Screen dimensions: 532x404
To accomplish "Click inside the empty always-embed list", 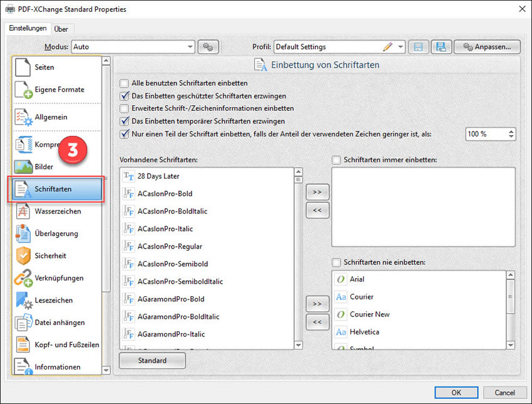I will [x=423, y=207].
